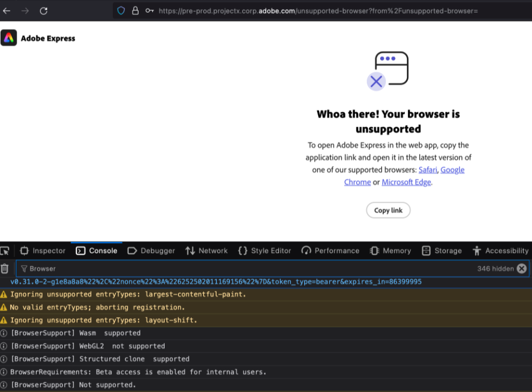This screenshot has height=392, width=532.
Task: Switch to the Storage tab
Action: [x=442, y=250]
